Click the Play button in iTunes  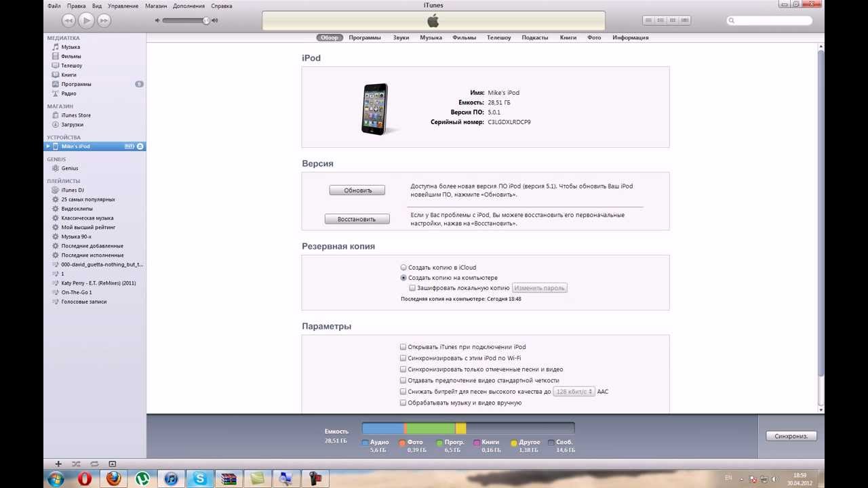(86, 21)
